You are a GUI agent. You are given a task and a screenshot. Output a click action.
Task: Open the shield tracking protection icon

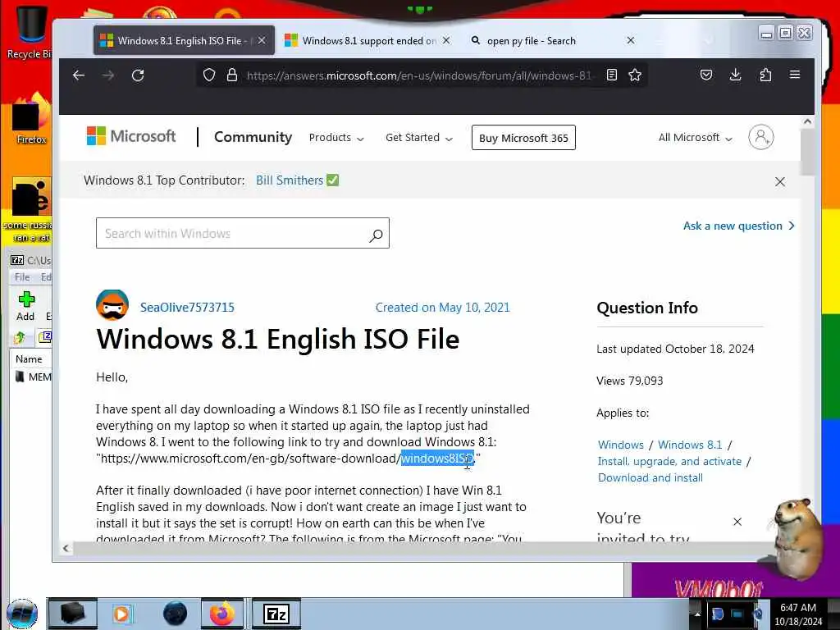[209, 75]
